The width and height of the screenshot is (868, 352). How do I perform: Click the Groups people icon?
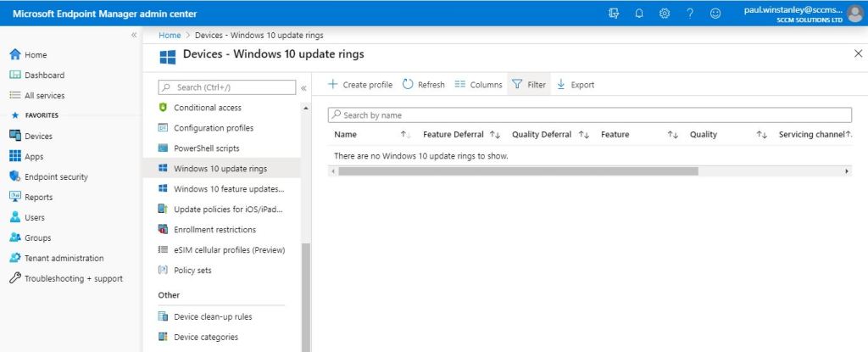(x=15, y=237)
